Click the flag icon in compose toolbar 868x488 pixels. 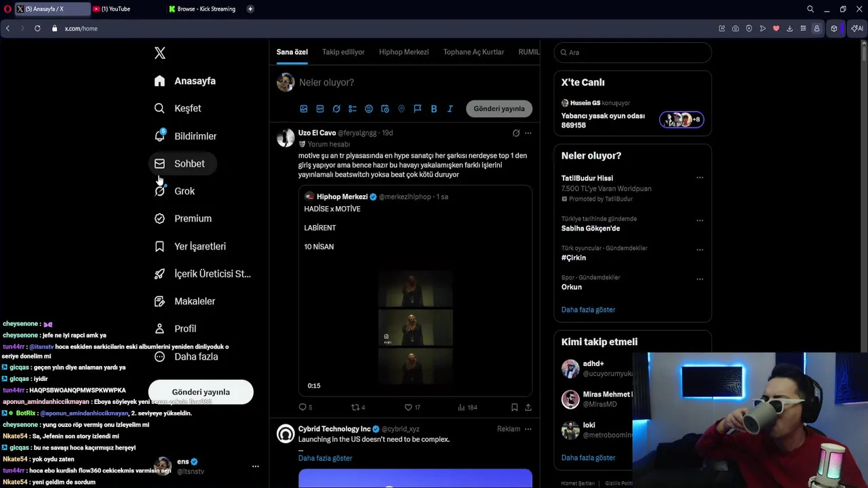coord(418,108)
